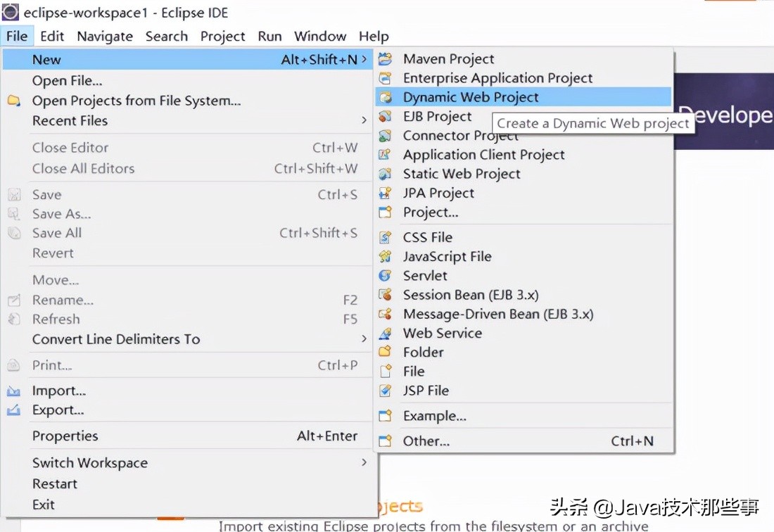
Task: Select Open Projects from File System... label
Action: tap(137, 101)
